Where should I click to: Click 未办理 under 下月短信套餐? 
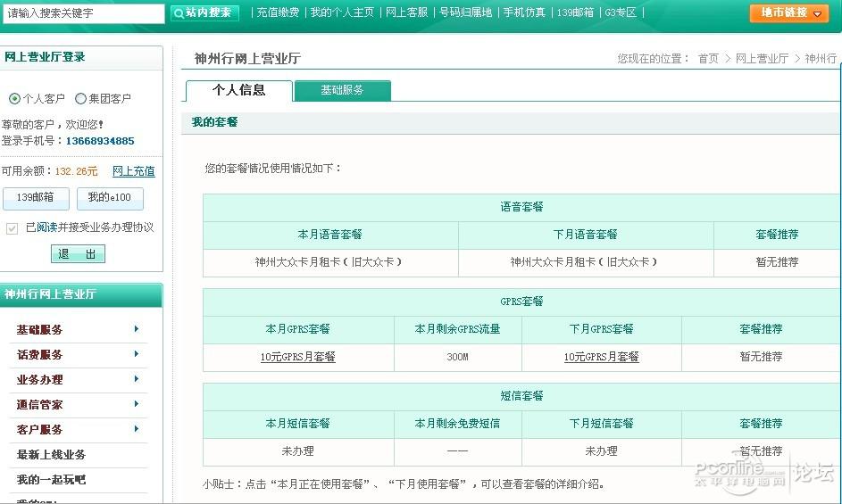(x=602, y=451)
